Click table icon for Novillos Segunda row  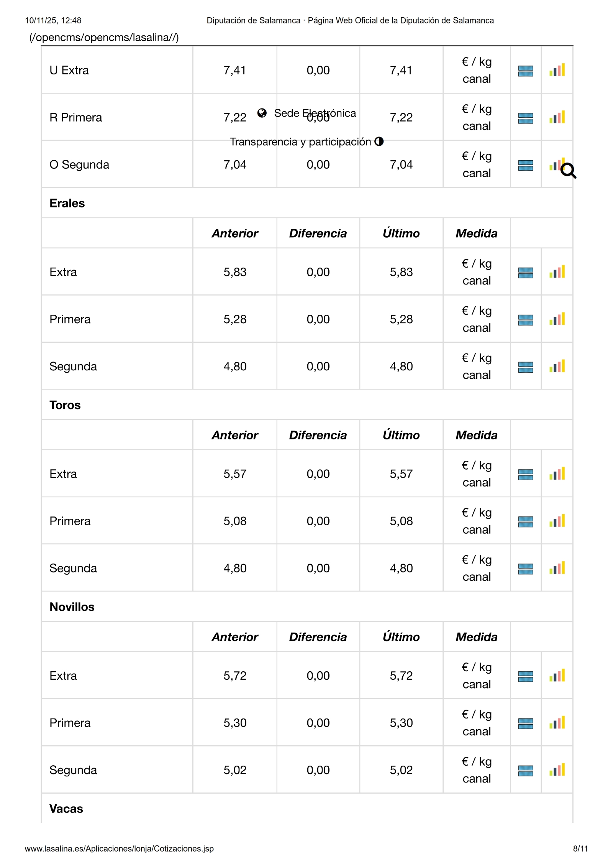tap(525, 771)
